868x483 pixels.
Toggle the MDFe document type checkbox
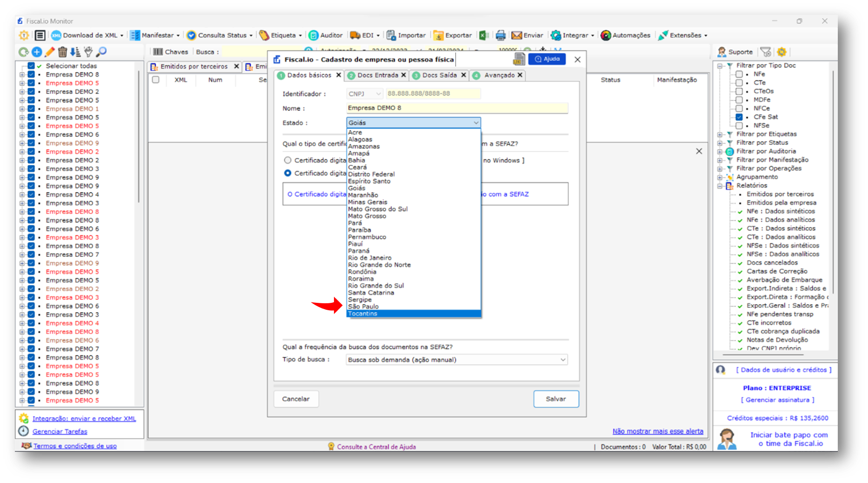[x=739, y=100]
